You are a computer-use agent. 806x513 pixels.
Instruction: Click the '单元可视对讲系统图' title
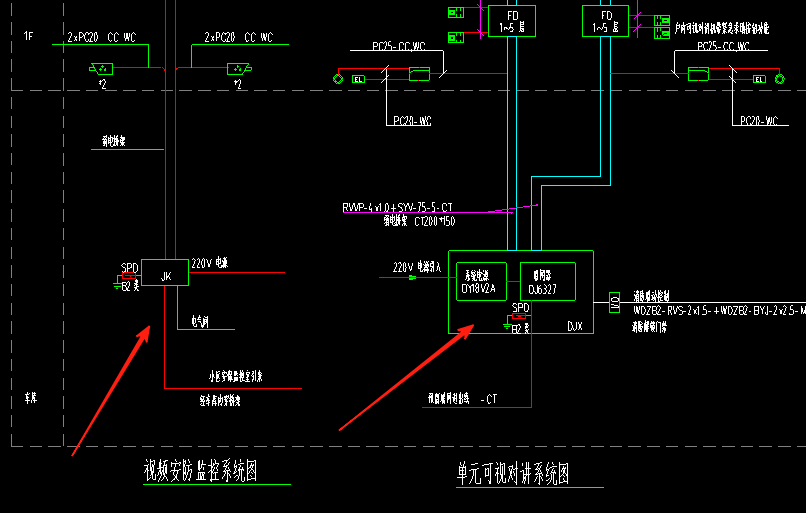513,473
